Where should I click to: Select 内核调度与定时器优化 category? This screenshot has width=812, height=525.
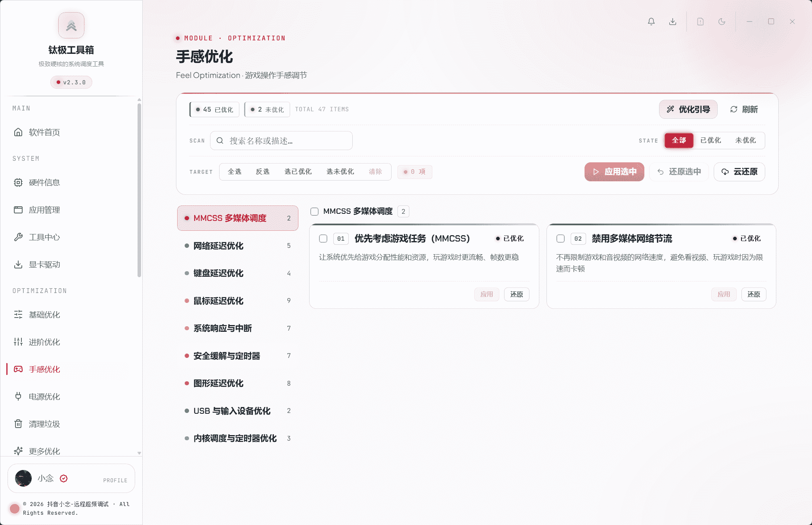[x=238, y=438]
